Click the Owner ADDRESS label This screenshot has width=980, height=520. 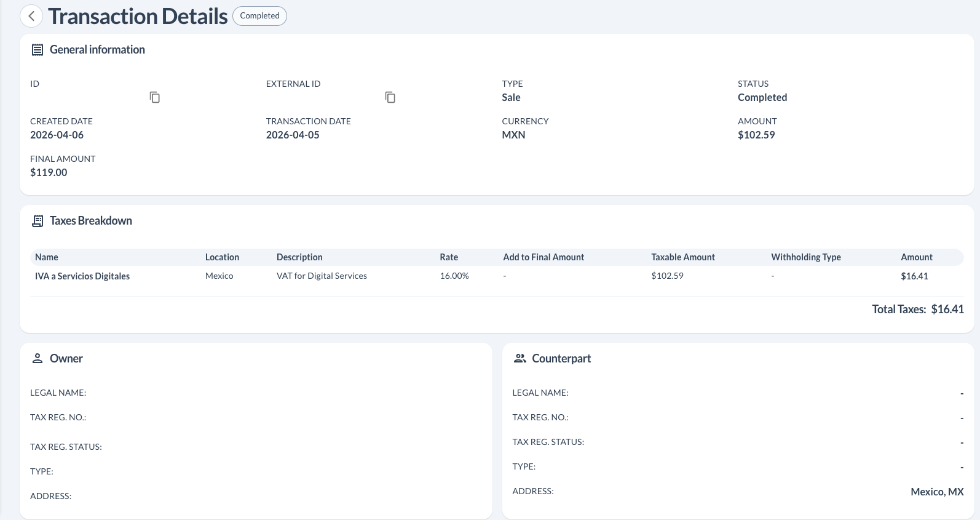coord(50,496)
